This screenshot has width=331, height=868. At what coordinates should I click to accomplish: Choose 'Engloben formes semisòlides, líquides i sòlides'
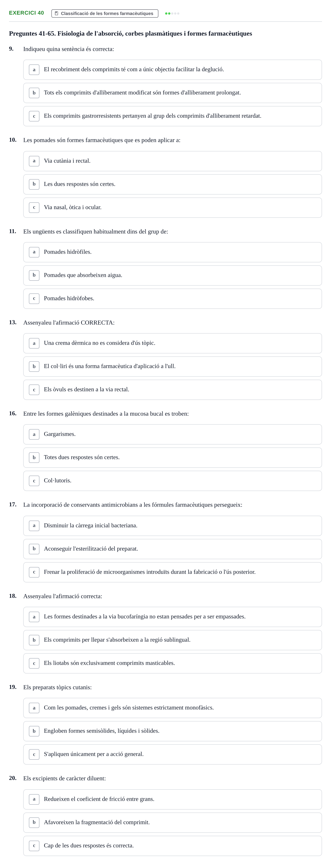click(172, 731)
